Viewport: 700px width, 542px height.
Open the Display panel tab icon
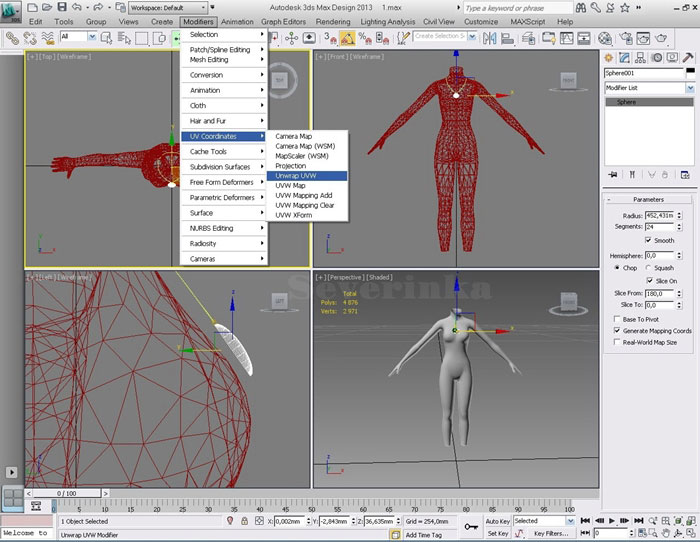coord(672,58)
